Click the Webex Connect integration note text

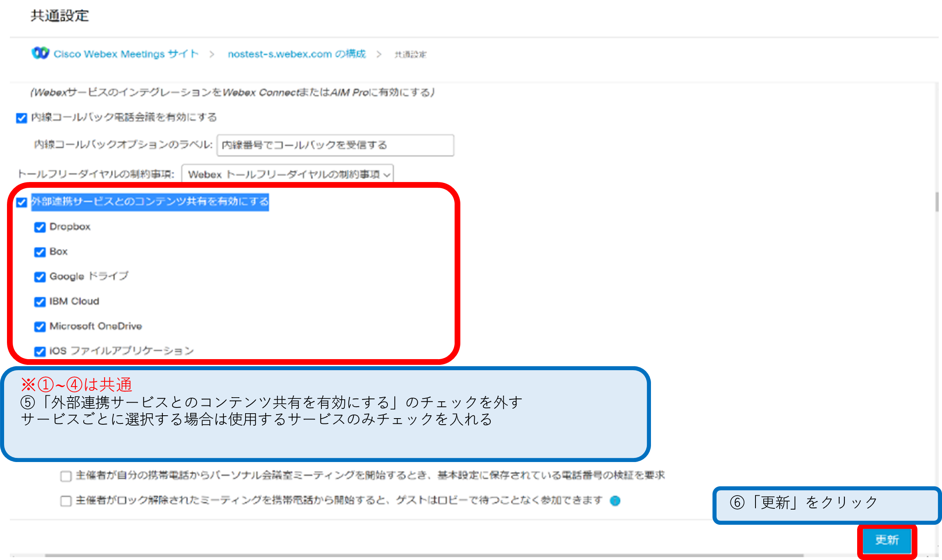[232, 93]
